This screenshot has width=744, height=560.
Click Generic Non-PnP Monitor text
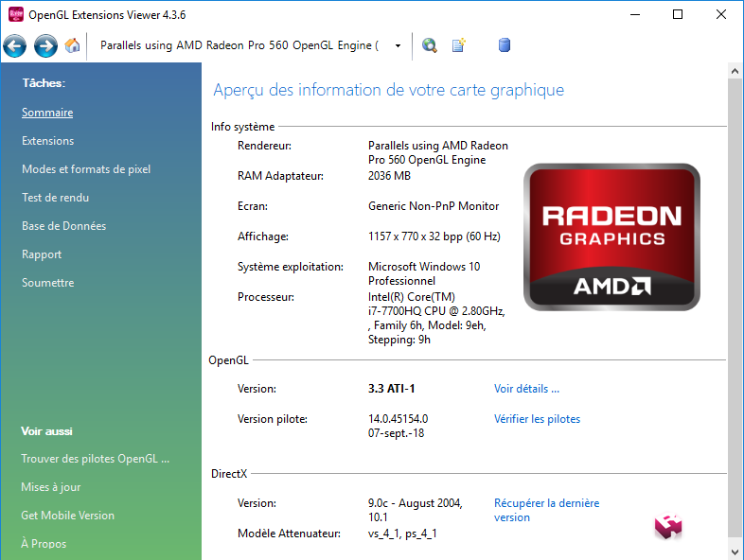[434, 206]
